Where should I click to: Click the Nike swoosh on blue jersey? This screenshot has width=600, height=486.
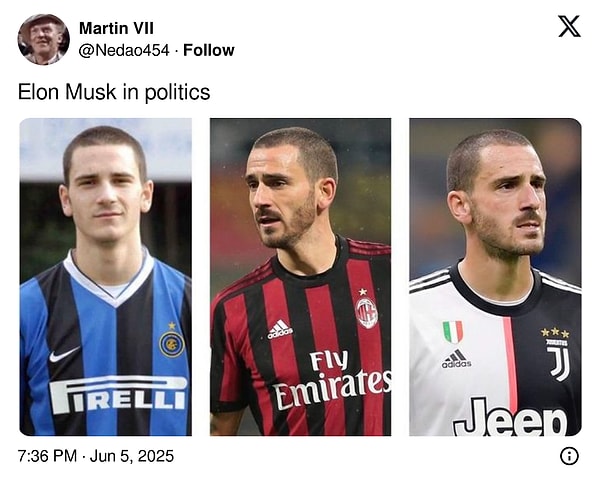[x=64, y=354]
